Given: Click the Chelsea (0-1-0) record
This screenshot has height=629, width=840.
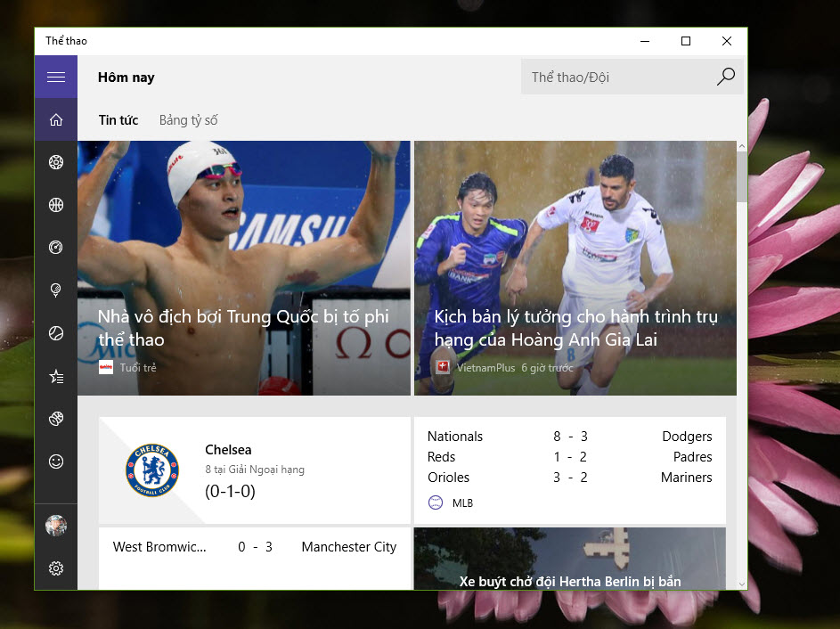Looking at the screenshot, I should (x=231, y=491).
